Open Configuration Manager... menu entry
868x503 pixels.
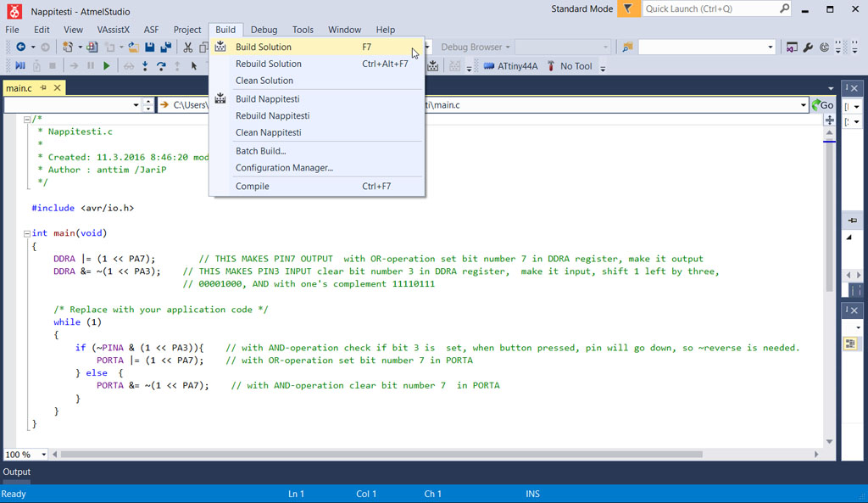[317, 168]
